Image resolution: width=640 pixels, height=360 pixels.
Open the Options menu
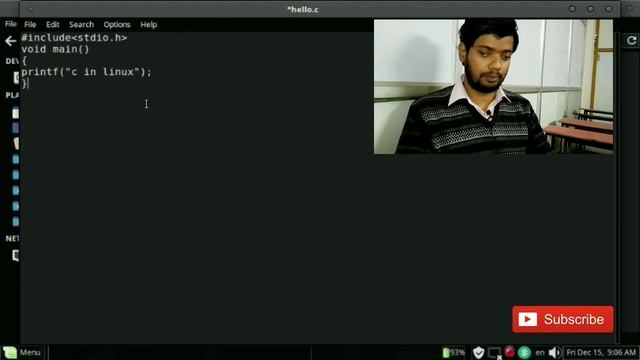pyautogui.click(x=117, y=24)
